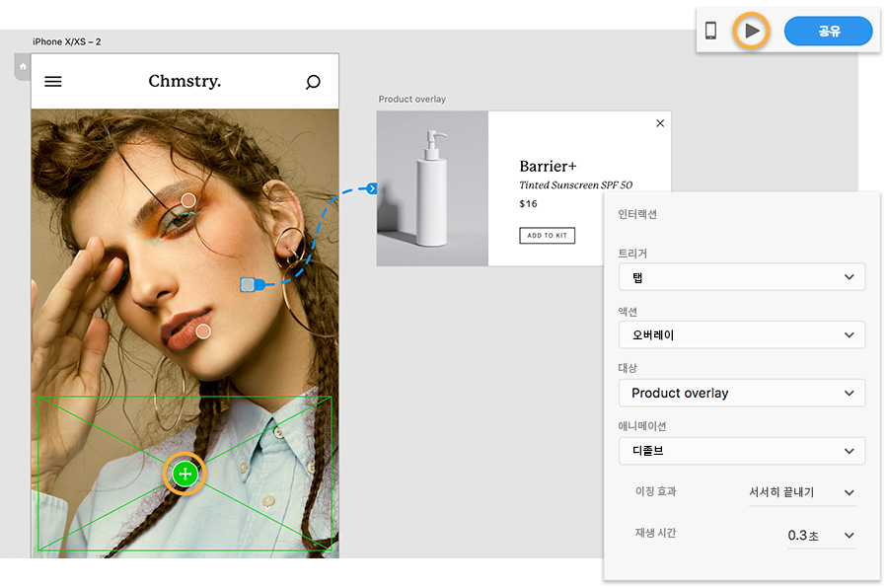Pick the lip color hotspot

point(202,331)
